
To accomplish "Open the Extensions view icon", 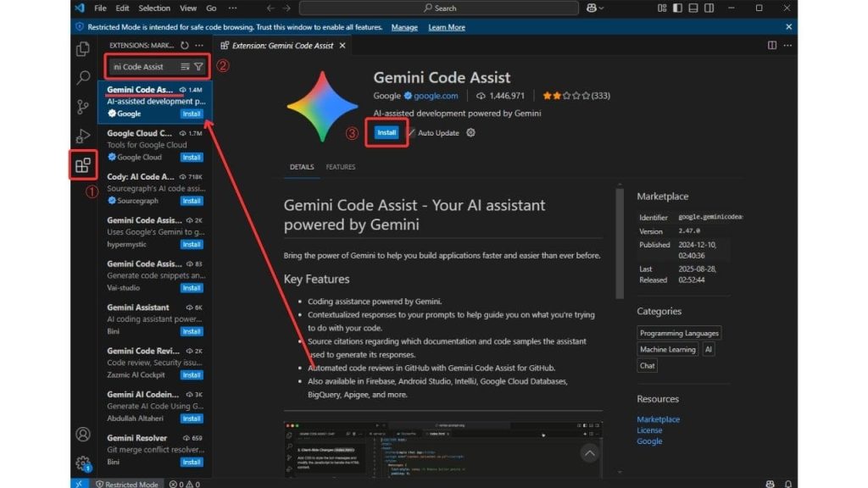I will pos(83,165).
